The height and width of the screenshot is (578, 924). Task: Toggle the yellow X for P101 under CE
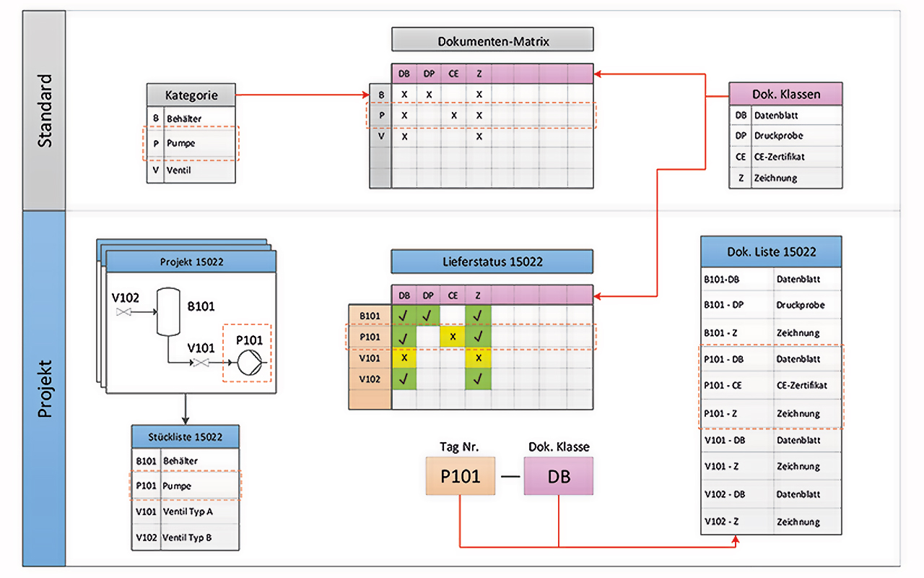(453, 337)
